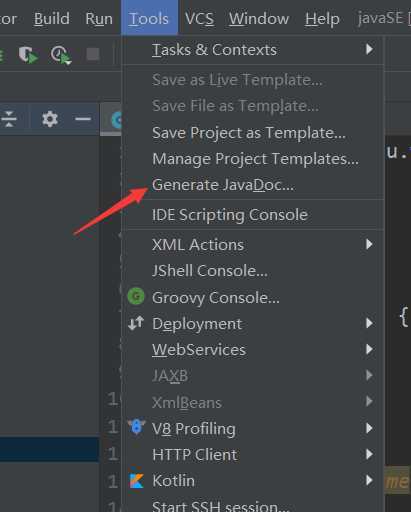Expand the WebServices submenu
411x512 pixels.
[x=254, y=350]
